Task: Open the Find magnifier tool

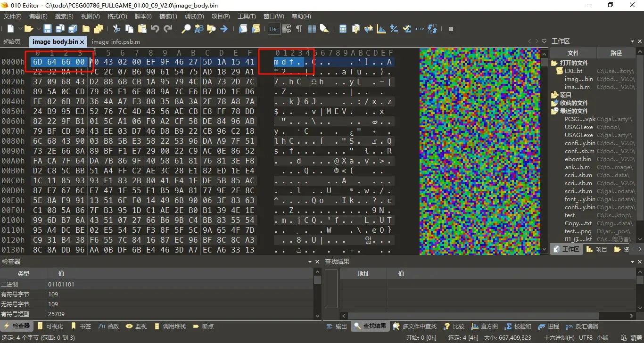Action: 186,29
